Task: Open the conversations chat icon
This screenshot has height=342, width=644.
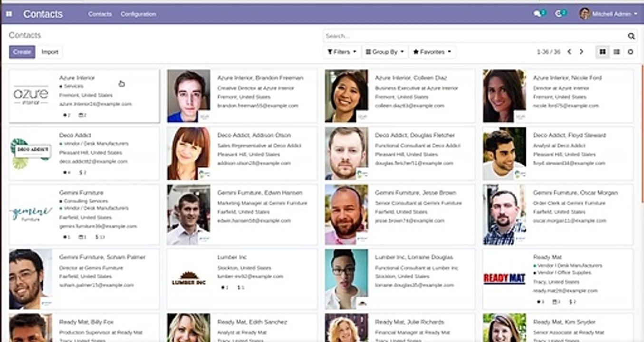Action: 538,14
